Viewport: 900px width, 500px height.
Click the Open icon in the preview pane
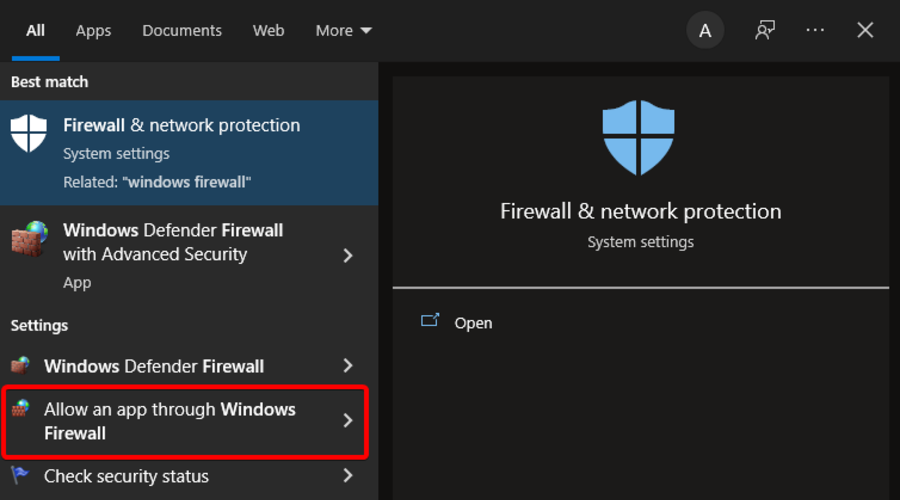coord(431,322)
